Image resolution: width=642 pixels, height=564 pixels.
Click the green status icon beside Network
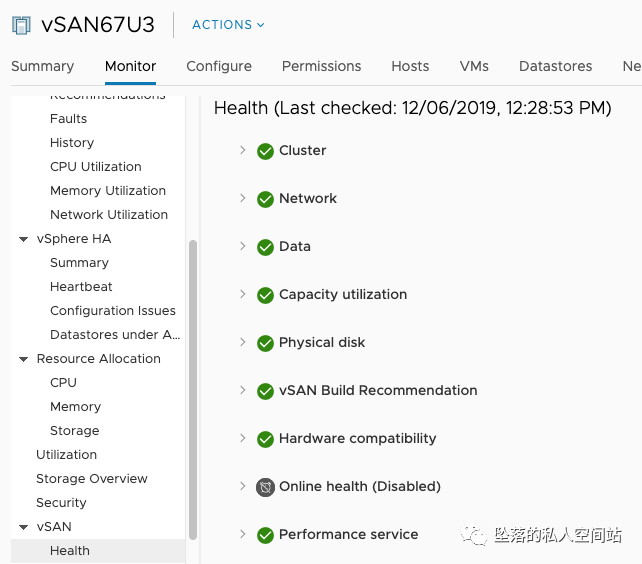coord(265,199)
